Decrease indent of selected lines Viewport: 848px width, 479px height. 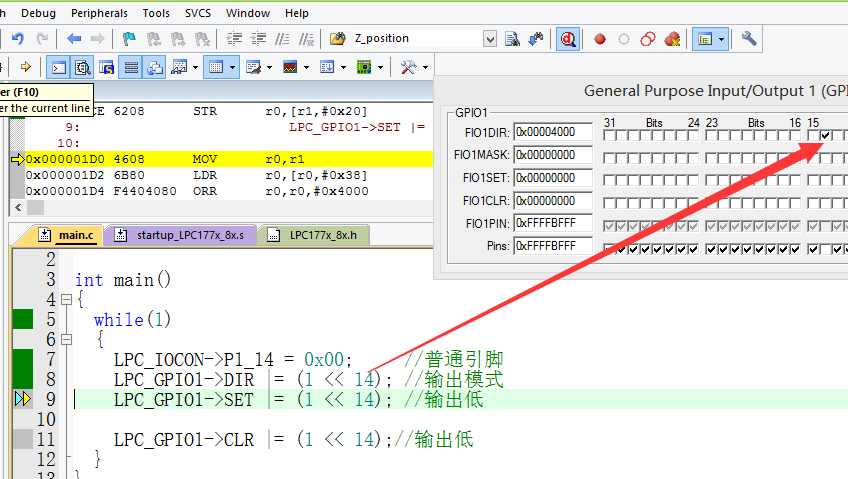click(x=259, y=39)
